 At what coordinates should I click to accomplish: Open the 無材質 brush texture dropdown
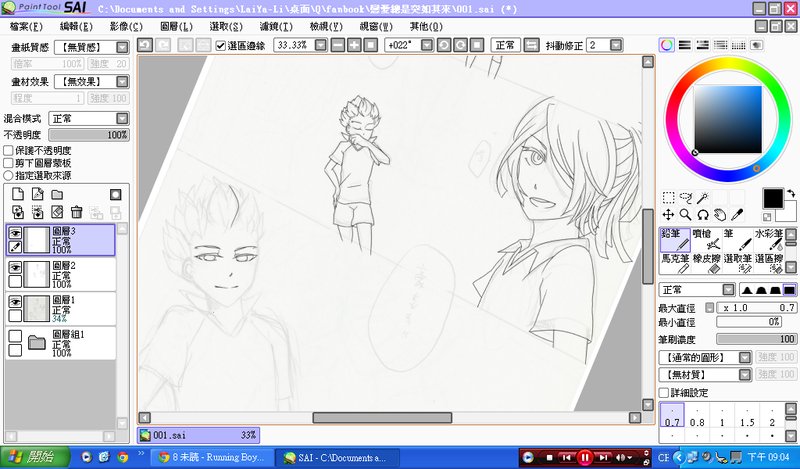pos(745,375)
